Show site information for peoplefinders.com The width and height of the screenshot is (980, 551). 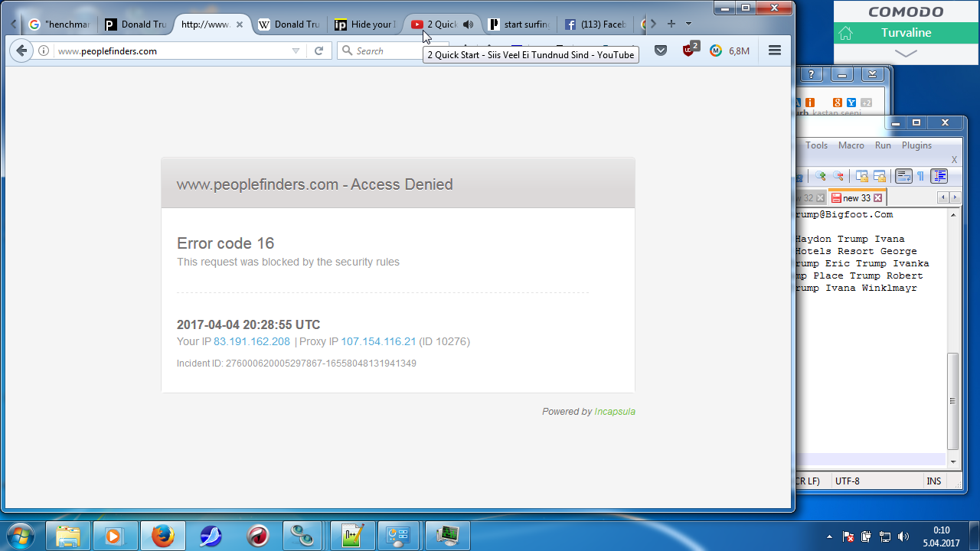click(44, 51)
